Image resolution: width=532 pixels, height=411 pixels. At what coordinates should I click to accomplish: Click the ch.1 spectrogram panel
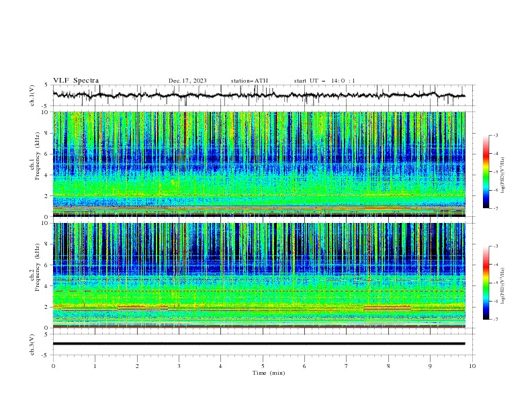[259, 164]
